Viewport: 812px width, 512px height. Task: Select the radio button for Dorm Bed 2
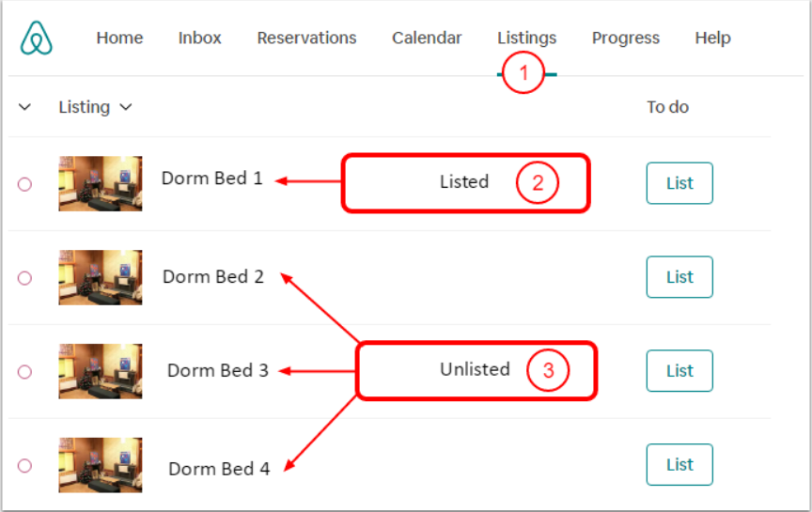(24, 278)
